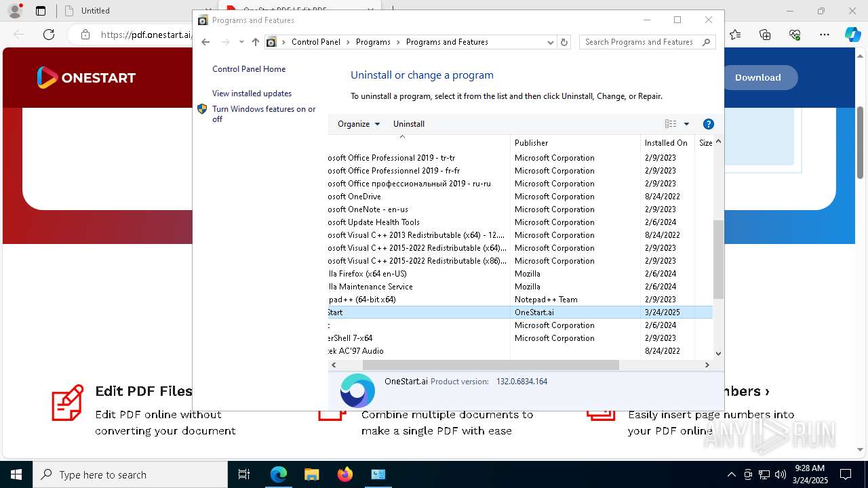Open Edge Settings and more ellipsis
This screenshot has width=868, height=488.
tap(825, 35)
